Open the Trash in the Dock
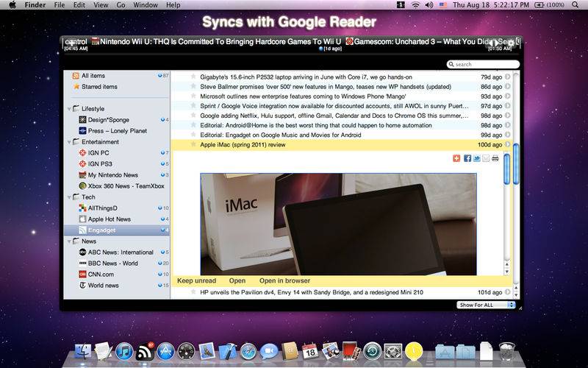This screenshot has height=368, width=588. [x=506, y=352]
